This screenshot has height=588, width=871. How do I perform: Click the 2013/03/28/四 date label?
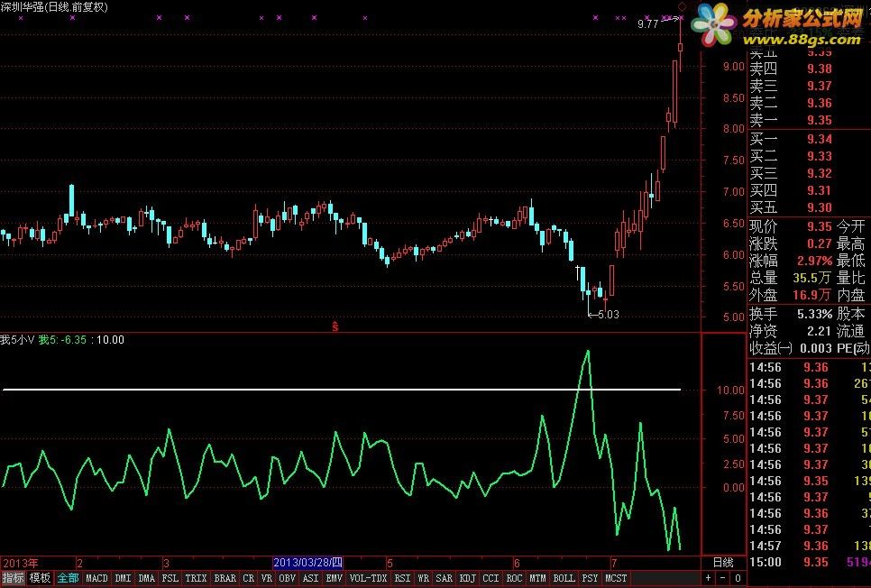click(307, 563)
